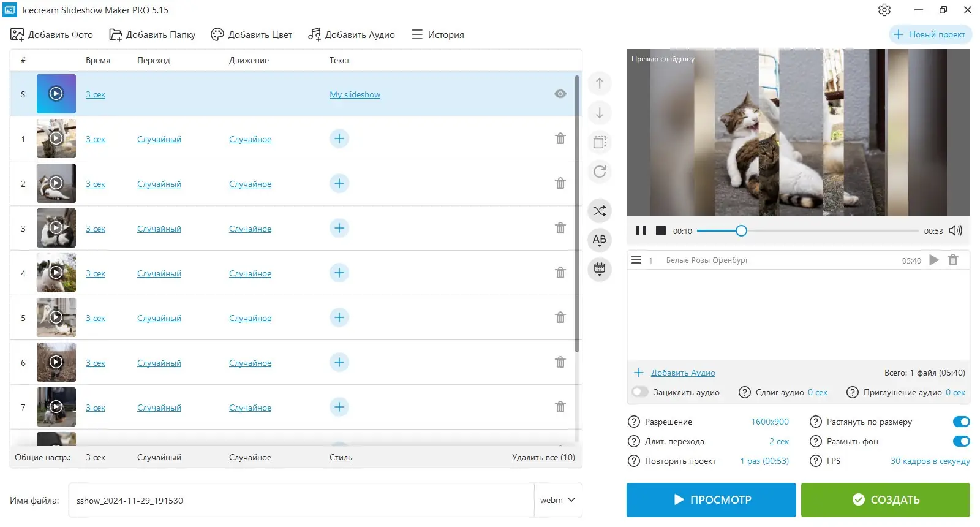
Task: Click the Имя файла text field
Action: [301, 500]
